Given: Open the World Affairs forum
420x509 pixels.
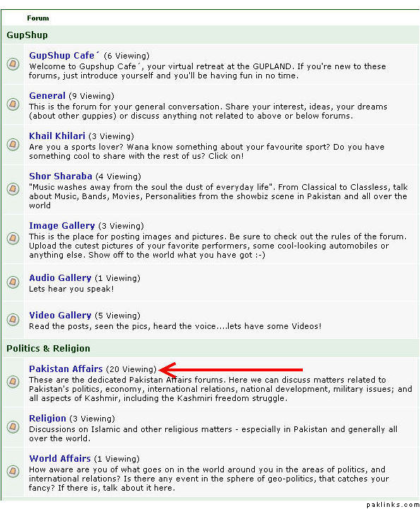Looking at the screenshot, I should pyautogui.click(x=60, y=459).
